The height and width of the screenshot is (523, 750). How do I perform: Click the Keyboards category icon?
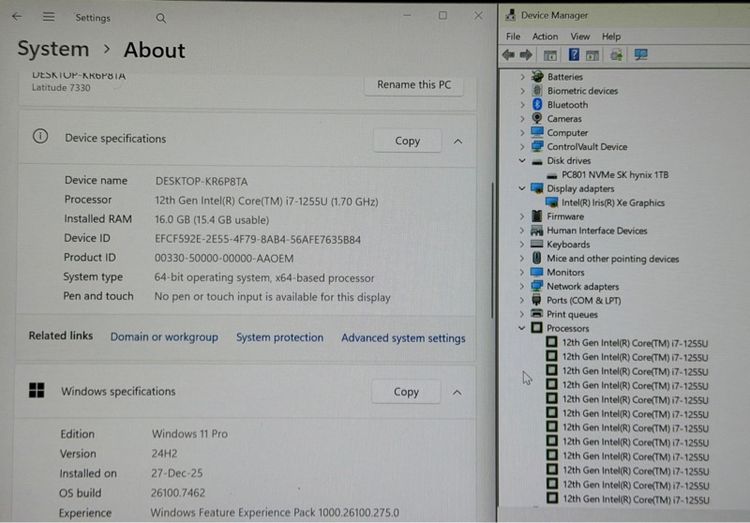[537, 244]
